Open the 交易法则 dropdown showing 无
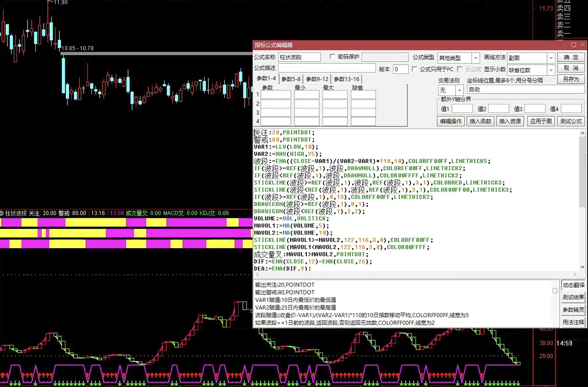The height and width of the screenshot is (387, 588). click(459, 90)
